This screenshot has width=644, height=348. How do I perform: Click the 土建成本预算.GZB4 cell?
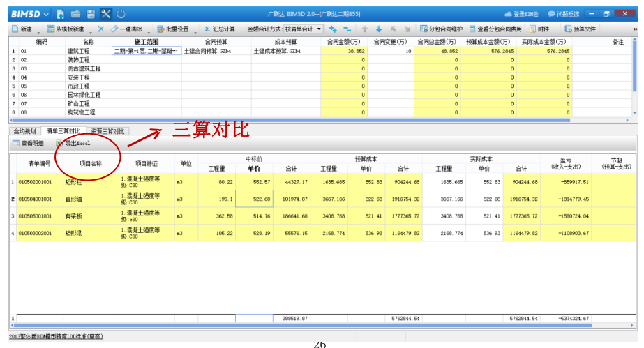[x=286, y=51]
